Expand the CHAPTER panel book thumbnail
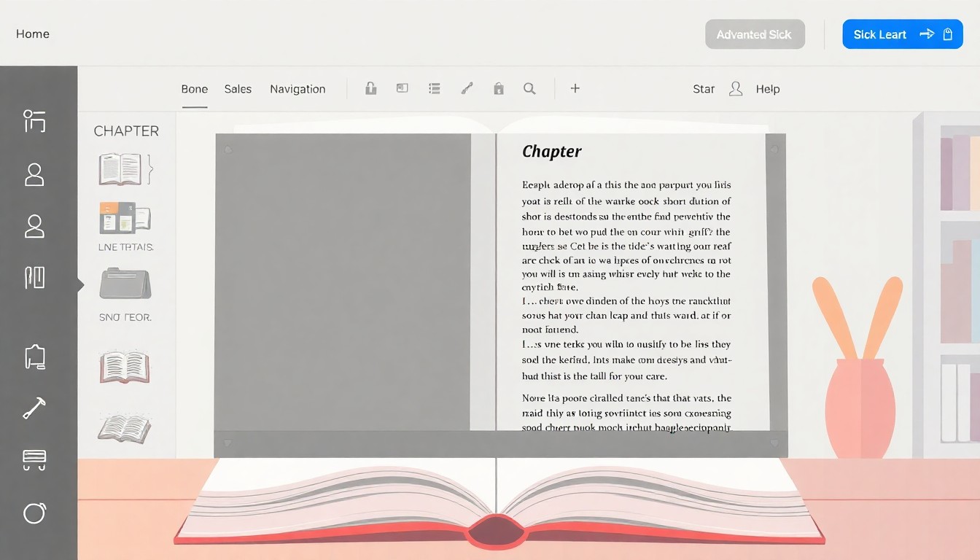The image size is (980, 560). (x=124, y=168)
